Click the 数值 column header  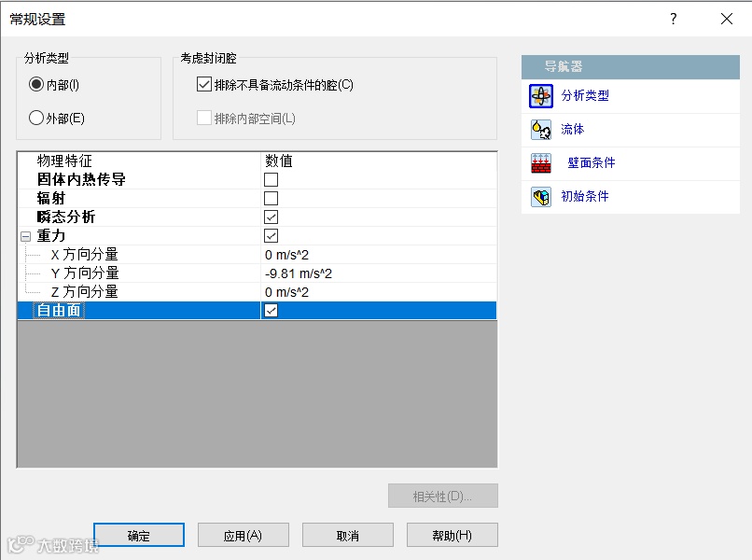pos(279,161)
